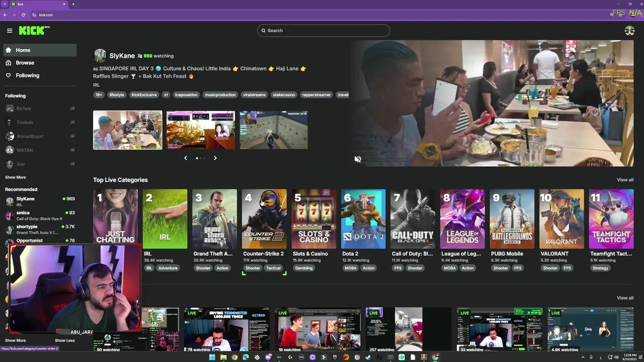Open smica in Recommended list

(40, 215)
